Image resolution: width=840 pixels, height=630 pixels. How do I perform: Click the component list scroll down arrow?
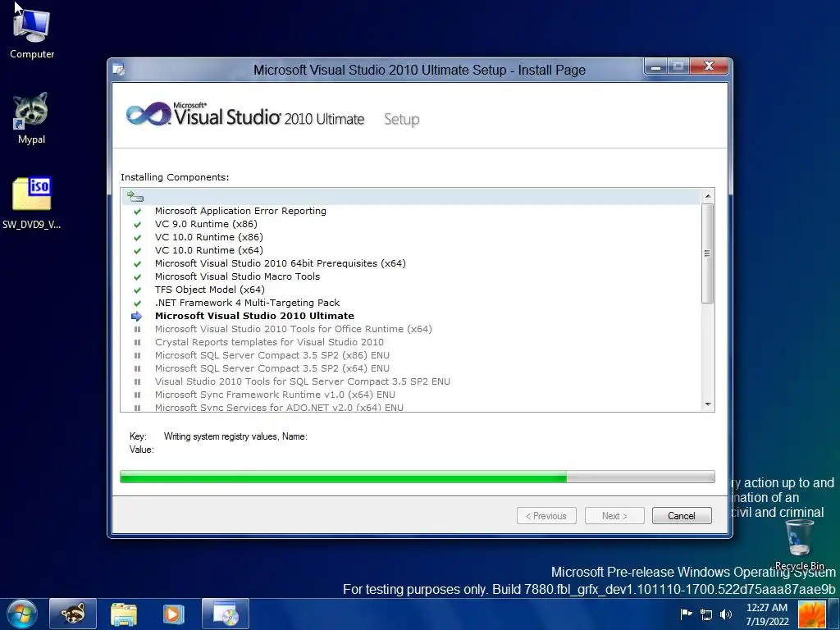[x=708, y=404]
